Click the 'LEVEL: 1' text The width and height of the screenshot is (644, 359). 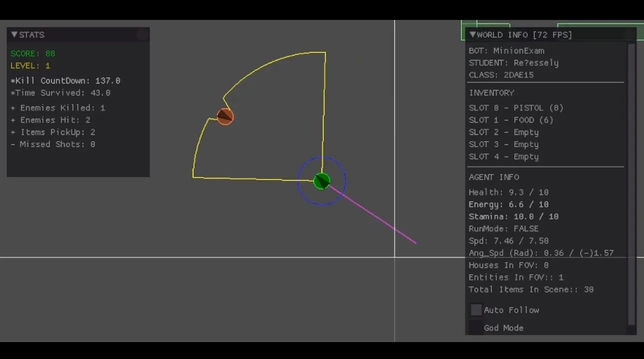coord(30,66)
